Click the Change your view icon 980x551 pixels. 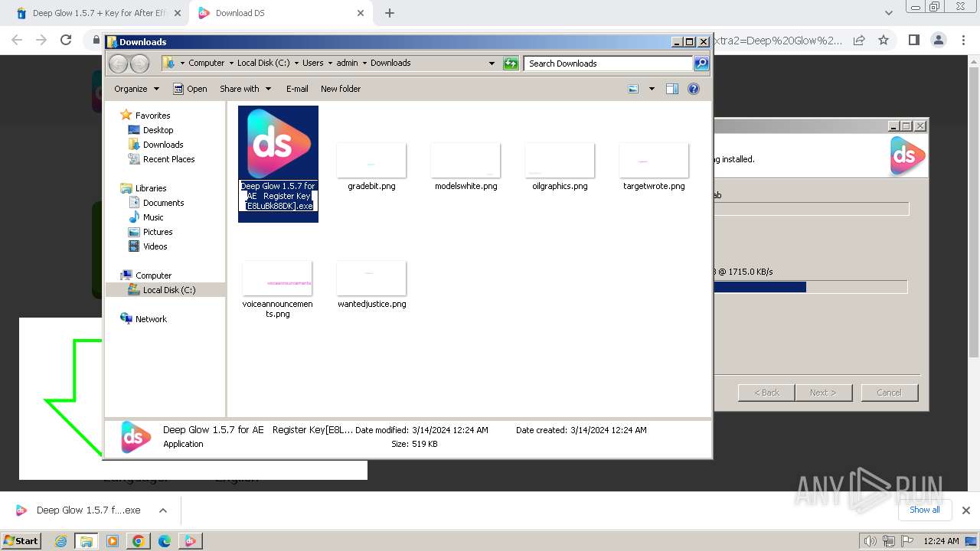click(x=633, y=89)
